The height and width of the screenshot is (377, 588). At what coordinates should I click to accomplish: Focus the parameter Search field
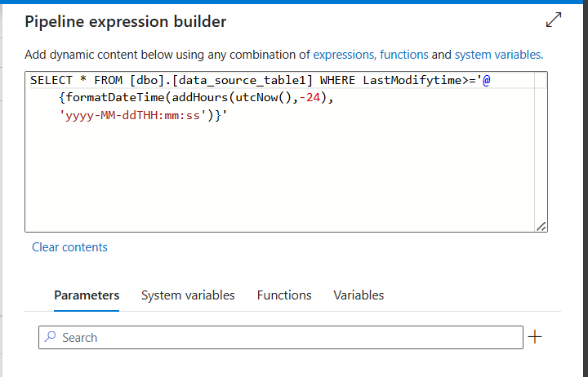286,337
